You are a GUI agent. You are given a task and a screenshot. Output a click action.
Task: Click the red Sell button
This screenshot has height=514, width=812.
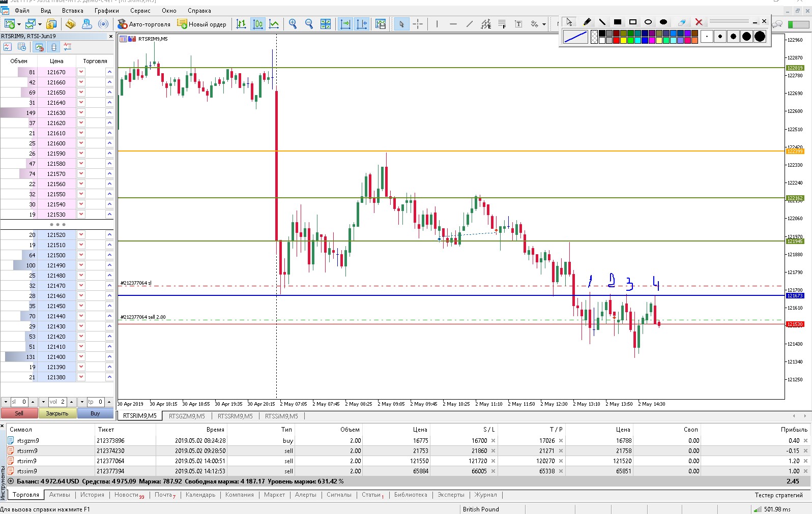[19, 413]
